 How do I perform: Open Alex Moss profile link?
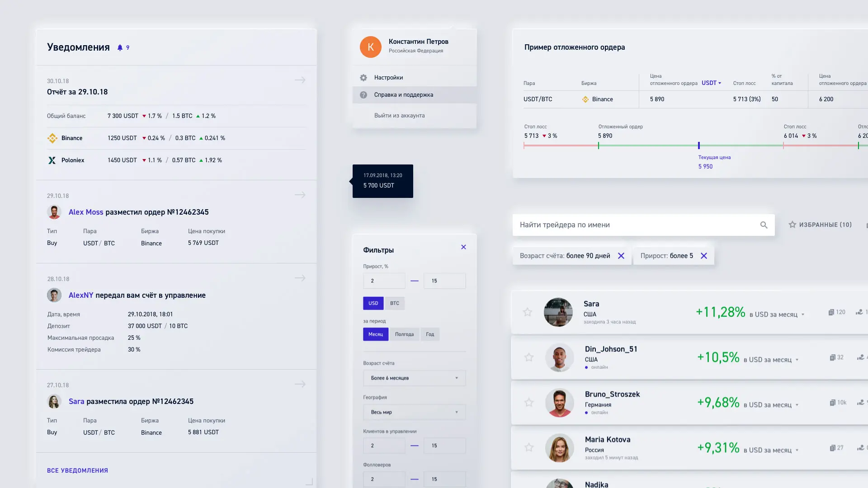click(x=86, y=212)
